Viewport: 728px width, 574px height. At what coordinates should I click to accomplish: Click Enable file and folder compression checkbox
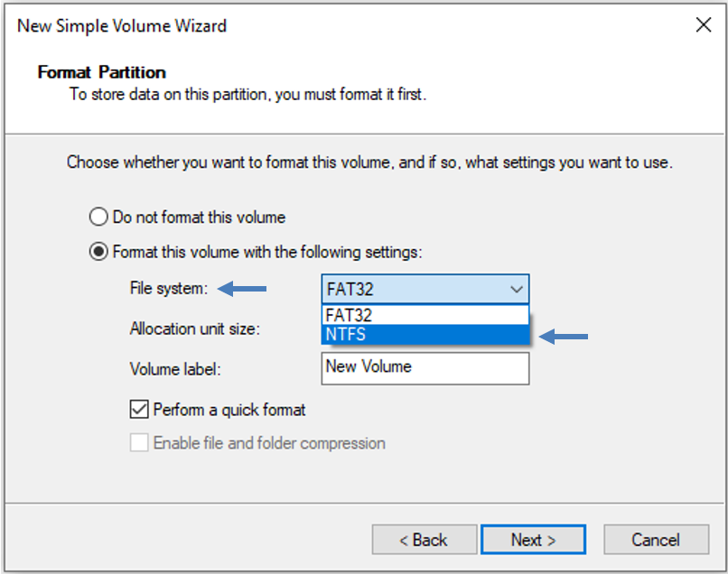coord(139,442)
